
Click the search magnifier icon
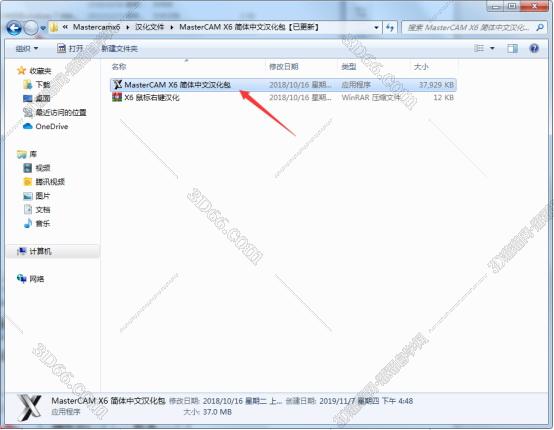540,27
